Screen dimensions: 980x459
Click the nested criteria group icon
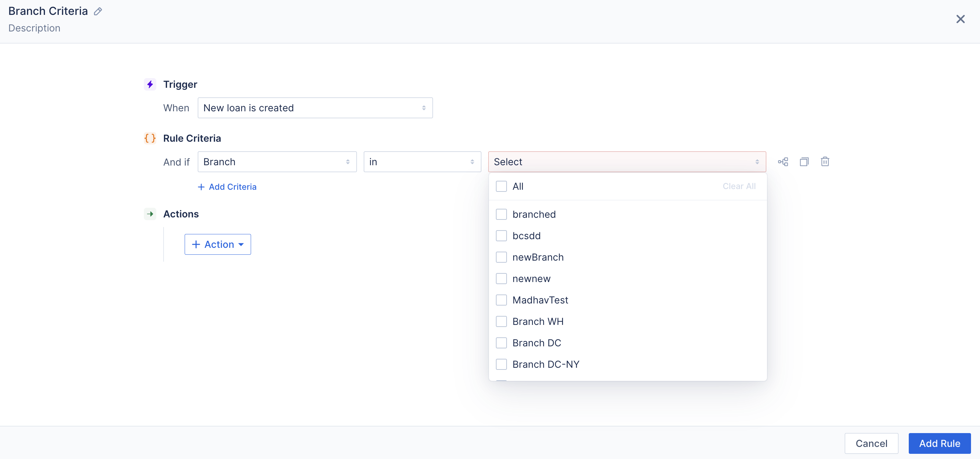point(783,162)
